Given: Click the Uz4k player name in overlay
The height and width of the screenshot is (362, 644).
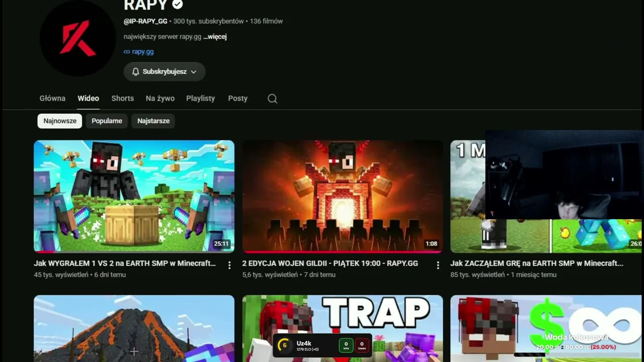Looking at the screenshot, I should pyautogui.click(x=304, y=343).
